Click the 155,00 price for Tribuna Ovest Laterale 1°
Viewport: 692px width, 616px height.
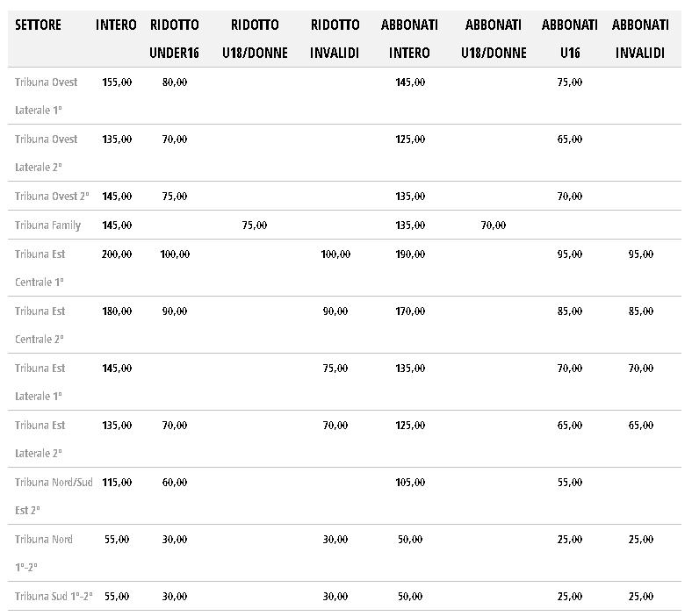(116, 82)
